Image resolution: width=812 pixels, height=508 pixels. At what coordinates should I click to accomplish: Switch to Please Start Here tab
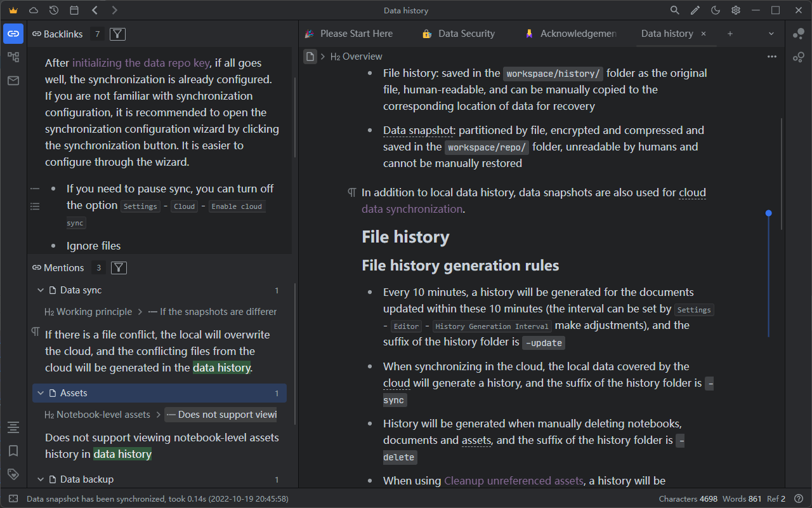click(x=356, y=34)
